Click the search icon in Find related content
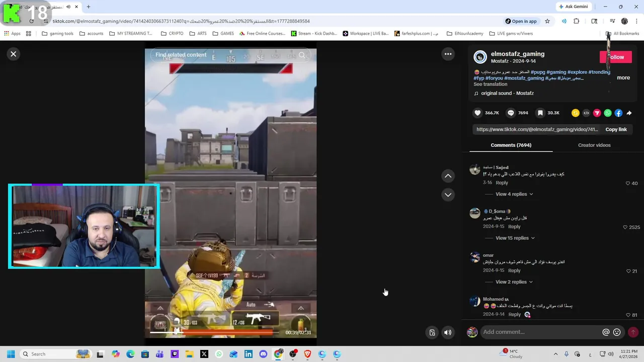 click(302, 55)
